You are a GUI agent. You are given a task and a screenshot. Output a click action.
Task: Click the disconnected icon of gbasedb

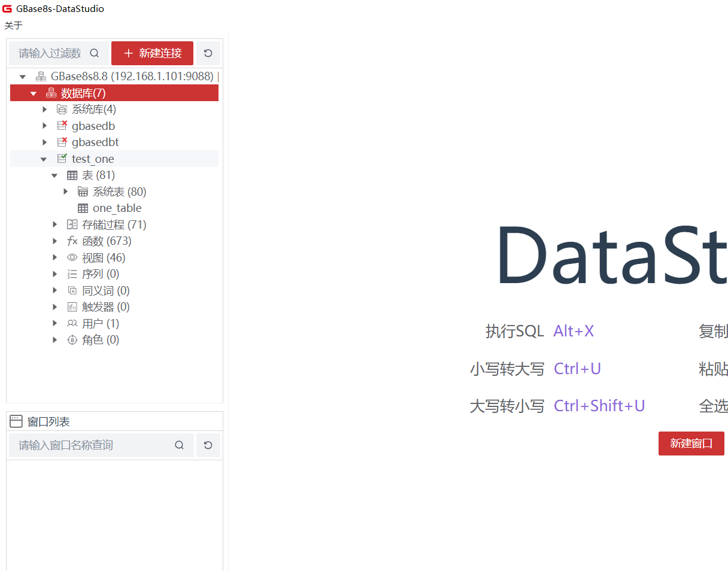pyautogui.click(x=62, y=126)
